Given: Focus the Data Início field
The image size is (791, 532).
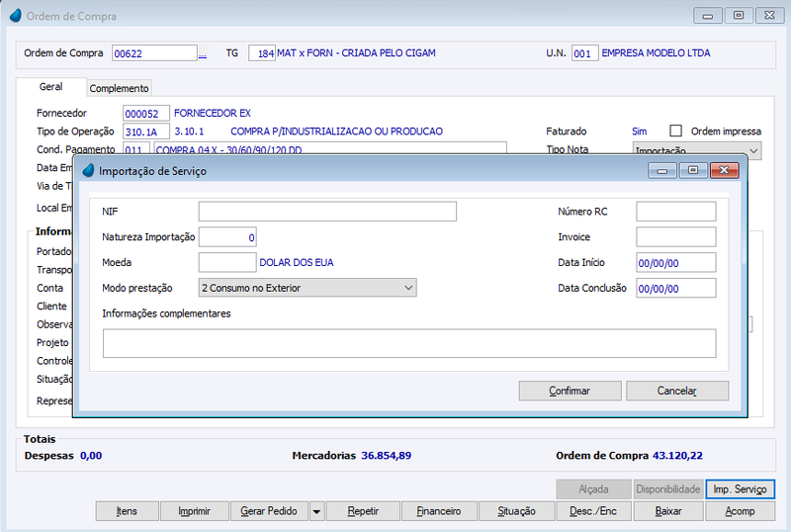Looking at the screenshot, I should pyautogui.click(x=676, y=262).
